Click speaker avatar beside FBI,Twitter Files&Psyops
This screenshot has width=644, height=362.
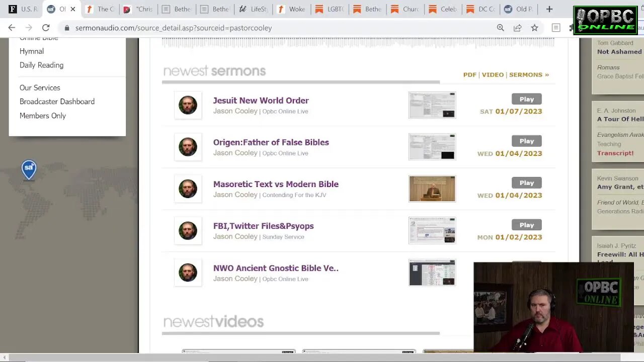188,231
